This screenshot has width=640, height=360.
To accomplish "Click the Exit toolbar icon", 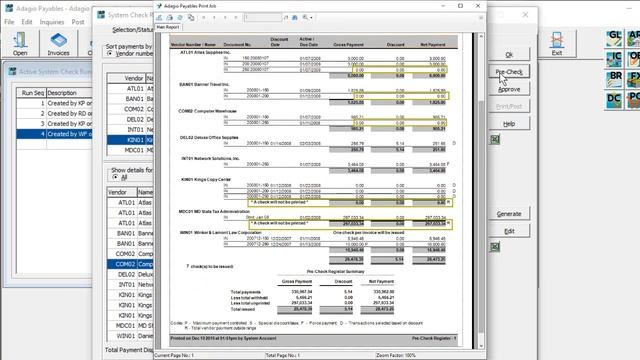I will tap(557, 44).
